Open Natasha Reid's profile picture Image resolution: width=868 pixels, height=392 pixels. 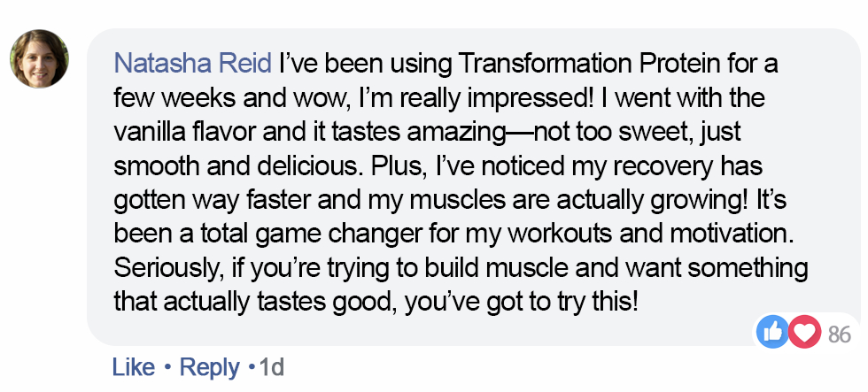[x=39, y=59]
